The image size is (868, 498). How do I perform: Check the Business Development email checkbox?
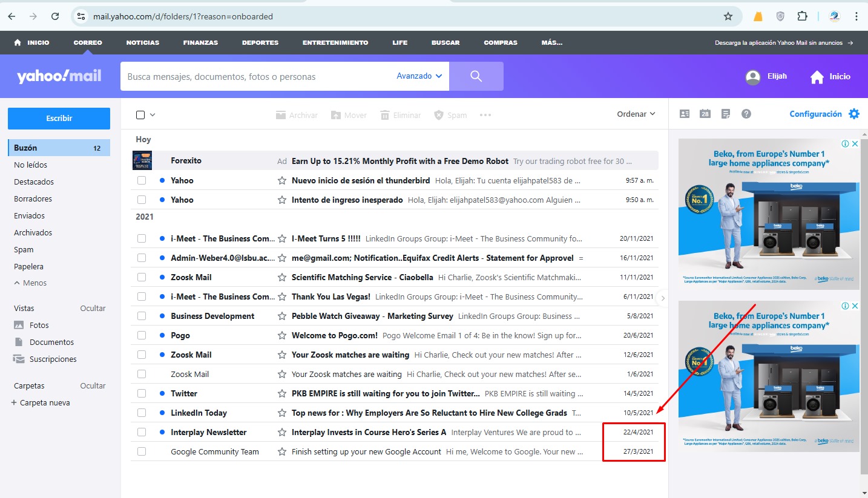pyautogui.click(x=142, y=316)
